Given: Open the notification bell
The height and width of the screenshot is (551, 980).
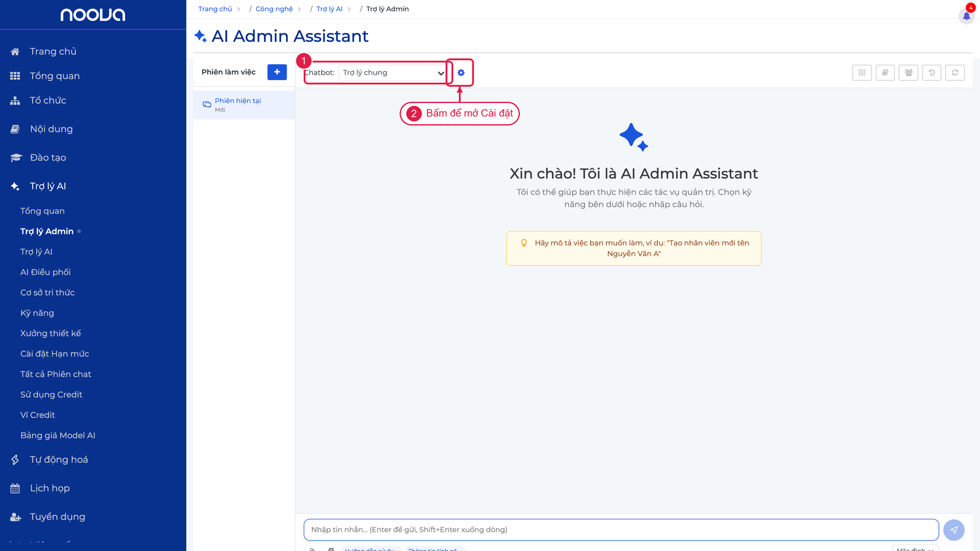Looking at the screenshot, I should 967,16.
